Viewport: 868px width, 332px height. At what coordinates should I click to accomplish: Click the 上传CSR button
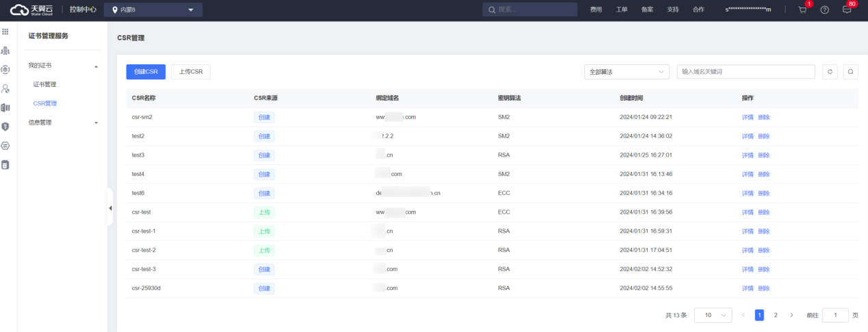click(191, 72)
